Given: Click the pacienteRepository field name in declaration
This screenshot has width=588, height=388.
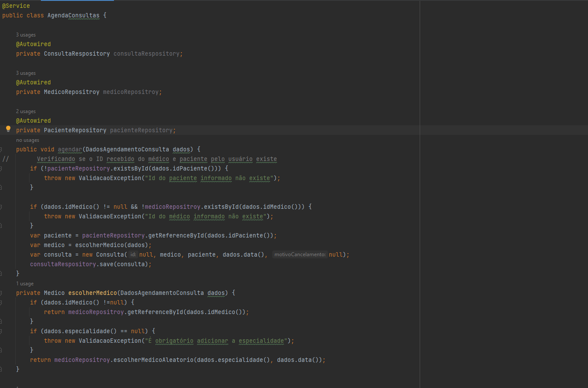Looking at the screenshot, I should (x=141, y=130).
